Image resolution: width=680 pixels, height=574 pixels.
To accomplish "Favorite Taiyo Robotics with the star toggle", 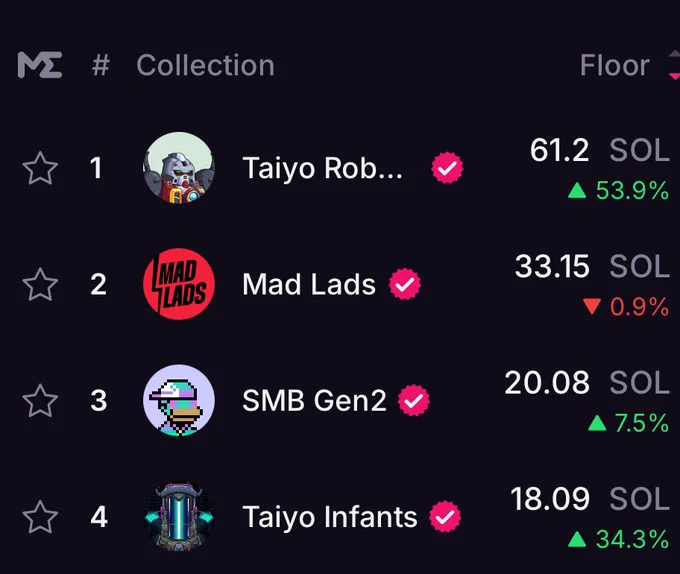I will click(40, 168).
